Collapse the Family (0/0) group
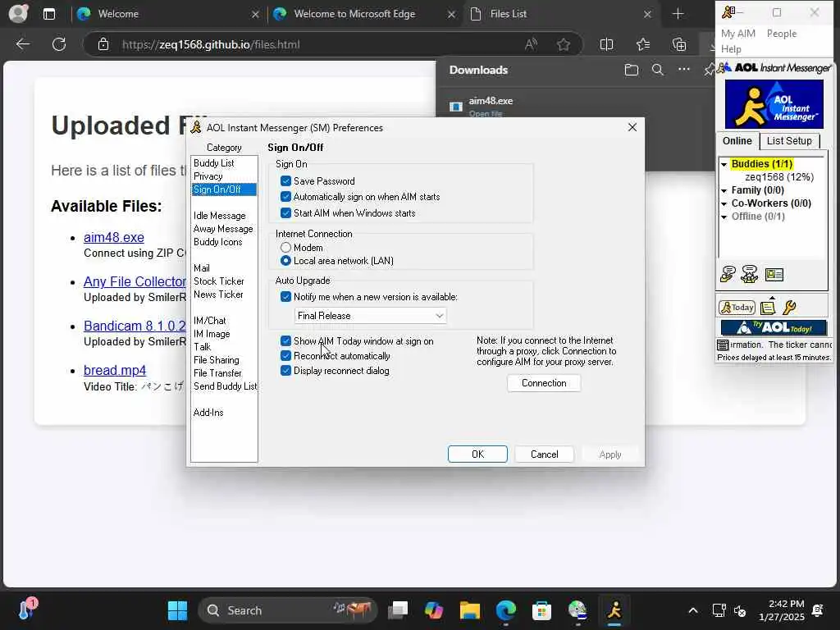 [724, 190]
